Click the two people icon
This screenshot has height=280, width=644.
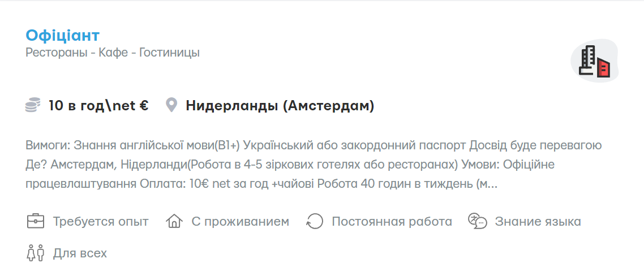[x=35, y=253]
